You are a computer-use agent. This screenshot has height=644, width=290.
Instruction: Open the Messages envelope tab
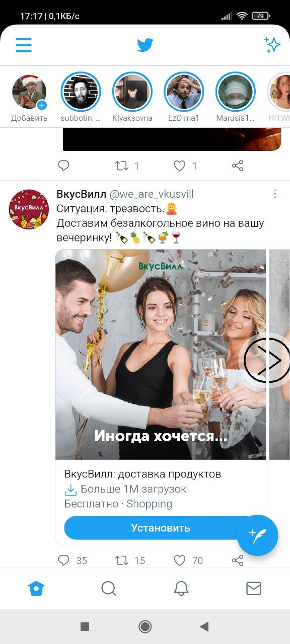click(254, 588)
